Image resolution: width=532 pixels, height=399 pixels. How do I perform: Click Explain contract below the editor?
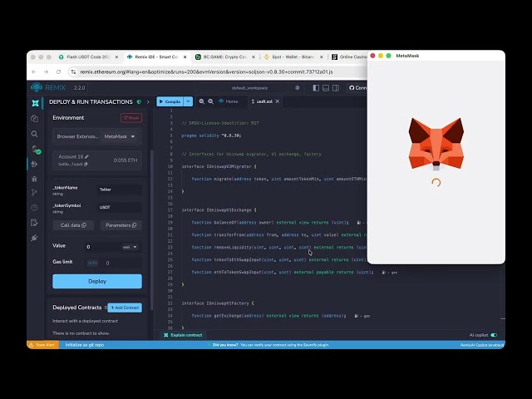[183, 335]
